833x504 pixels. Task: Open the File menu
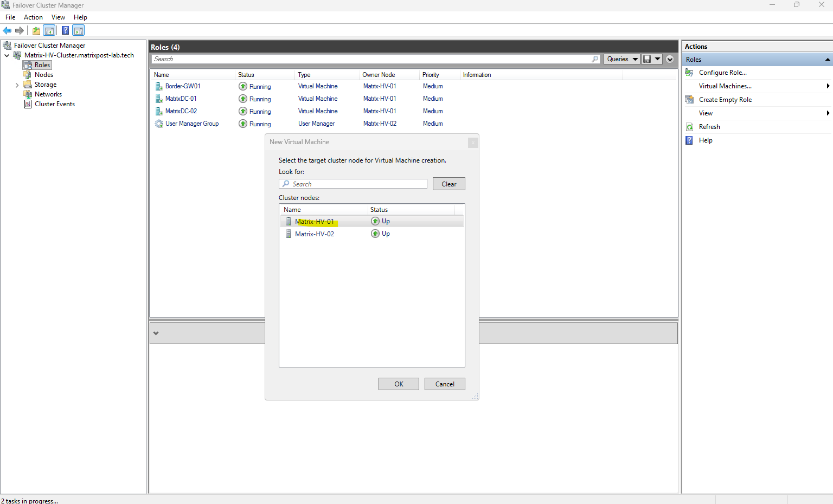10,17
